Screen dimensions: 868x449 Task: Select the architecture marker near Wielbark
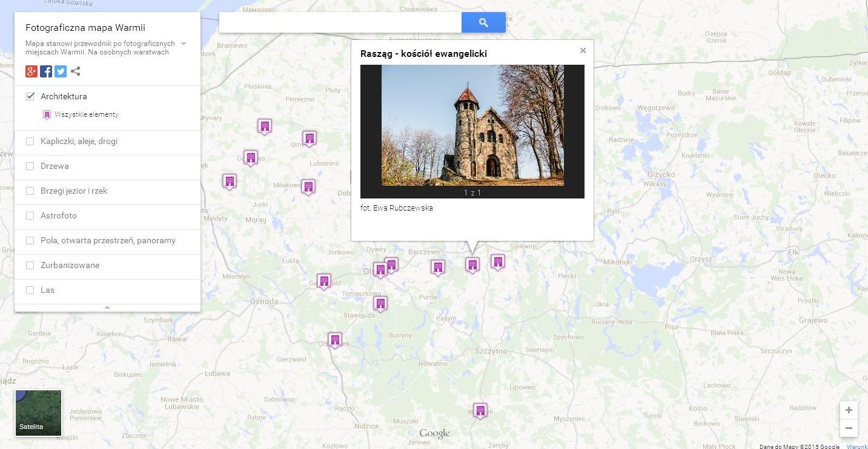480,411
